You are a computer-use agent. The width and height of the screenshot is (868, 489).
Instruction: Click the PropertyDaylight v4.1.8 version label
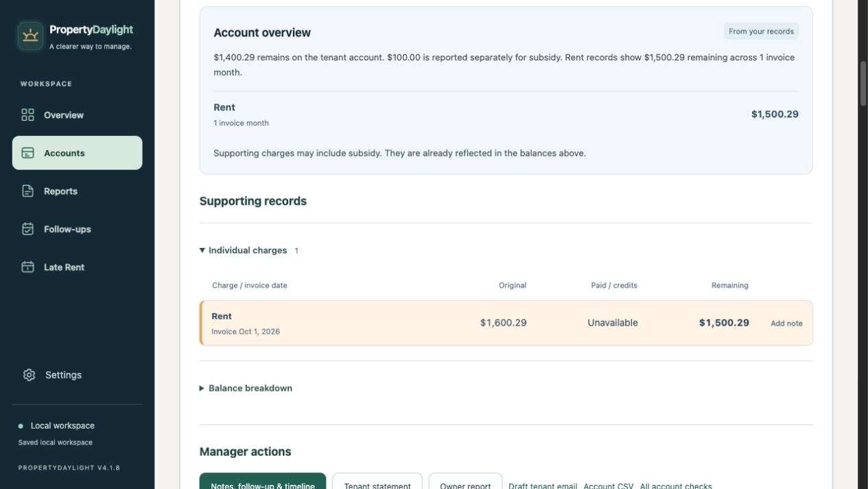click(x=69, y=468)
